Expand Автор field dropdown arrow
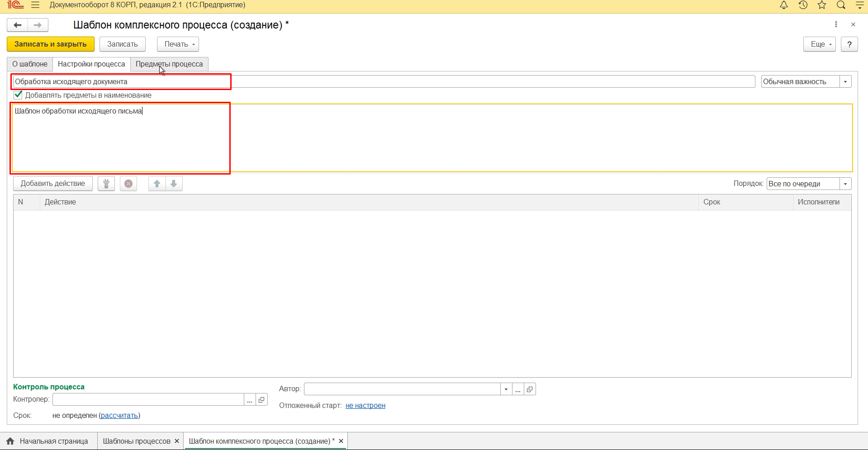 click(x=506, y=389)
